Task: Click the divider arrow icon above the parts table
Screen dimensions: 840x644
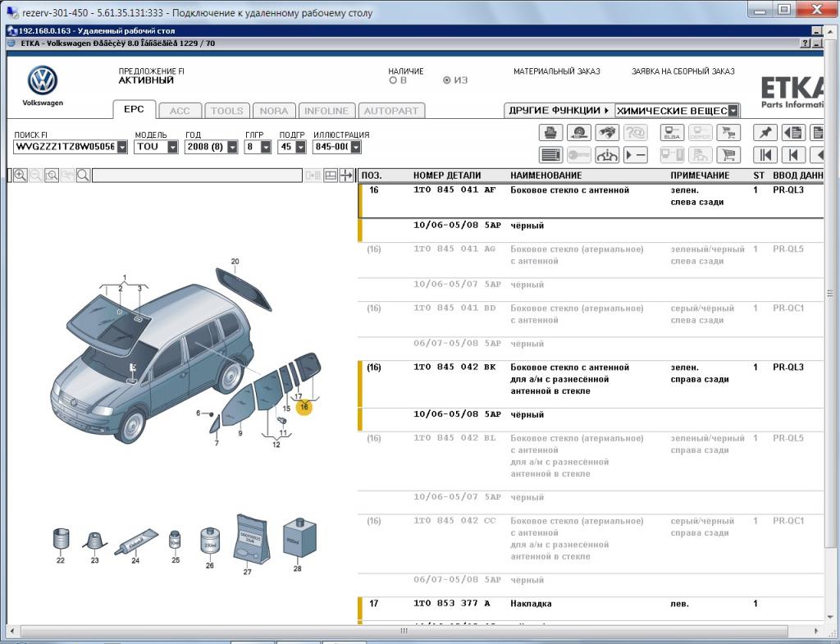Action: (x=347, y=176)
